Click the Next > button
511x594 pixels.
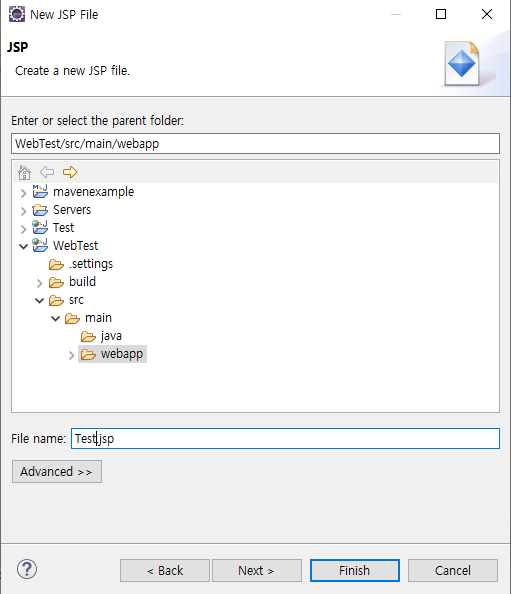pyautogui.click(x=257, y=571)
